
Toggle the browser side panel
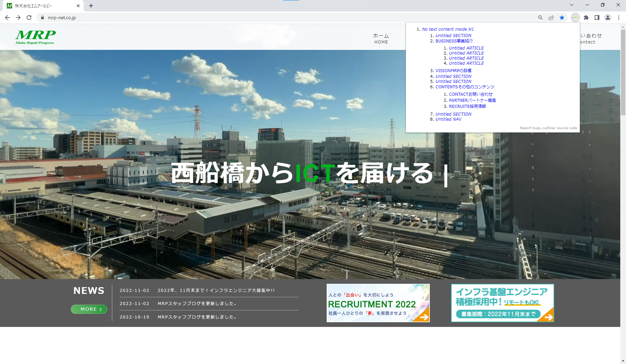pyautogui.click(x=597, y=18)
